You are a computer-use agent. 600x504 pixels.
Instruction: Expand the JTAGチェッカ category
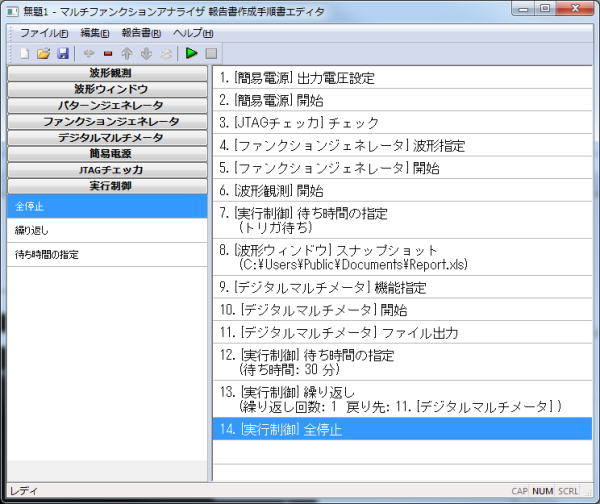pos(107,170)
